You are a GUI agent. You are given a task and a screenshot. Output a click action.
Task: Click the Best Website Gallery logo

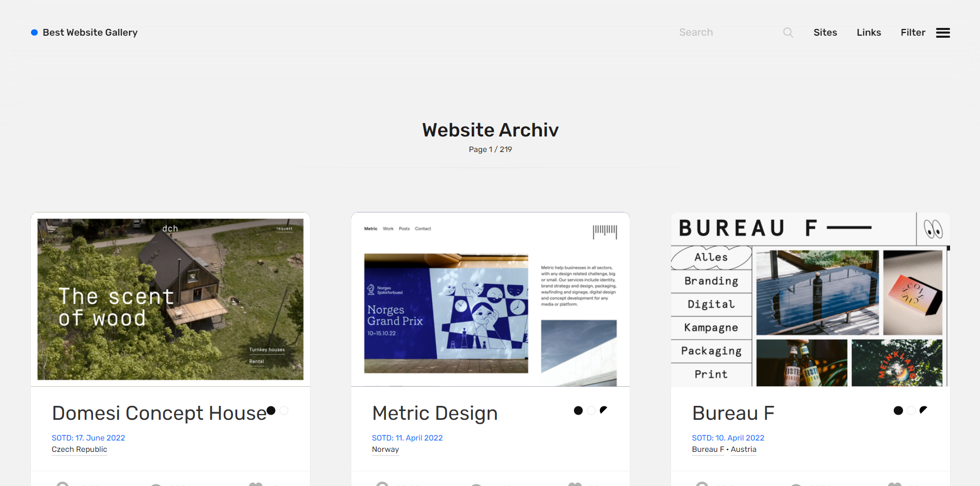pyautogui.click(x=84, y=33)
